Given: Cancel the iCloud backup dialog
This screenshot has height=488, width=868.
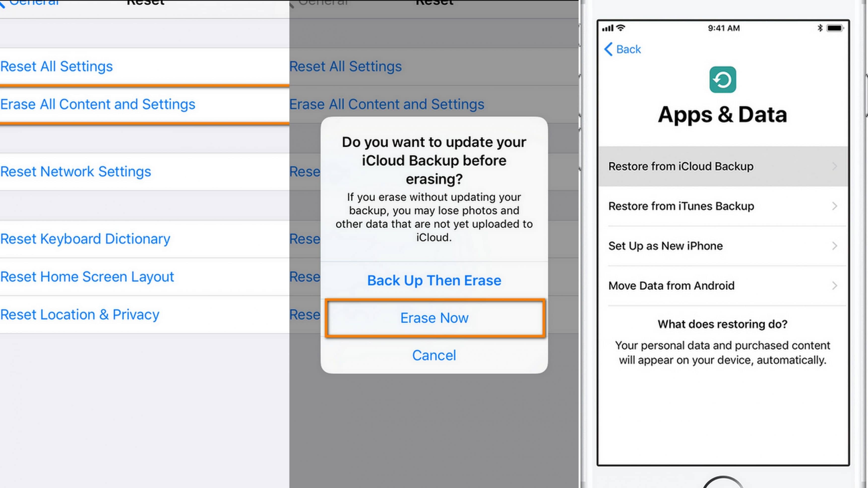Looking at the screenshot, I should point(434,355).
